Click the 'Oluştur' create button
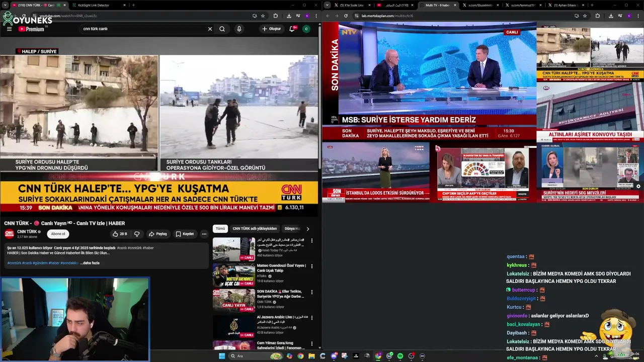 pos(272,29)
